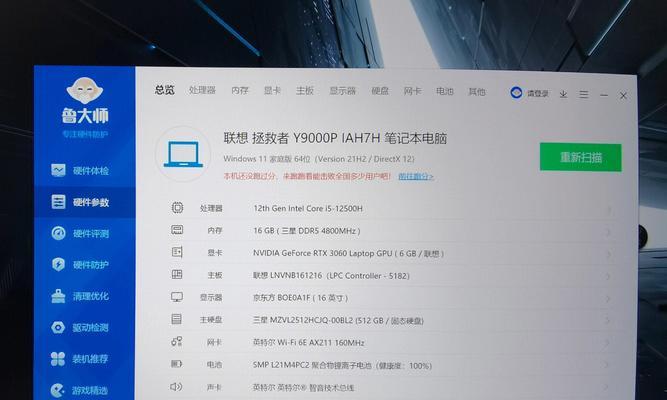Click the SMP L21M4PC2 battery text
Image resolution: width=667 pixels, height=400 pixels.
pyautogui.click(x=342, y=365)
